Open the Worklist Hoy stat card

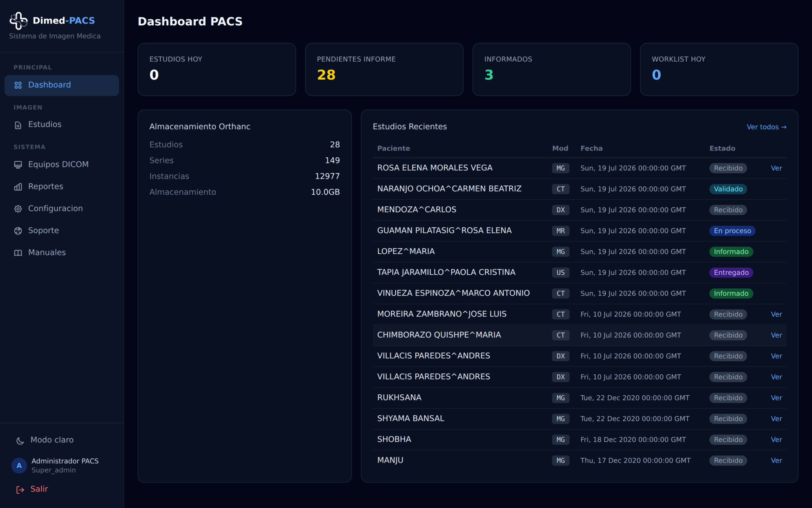719,69
